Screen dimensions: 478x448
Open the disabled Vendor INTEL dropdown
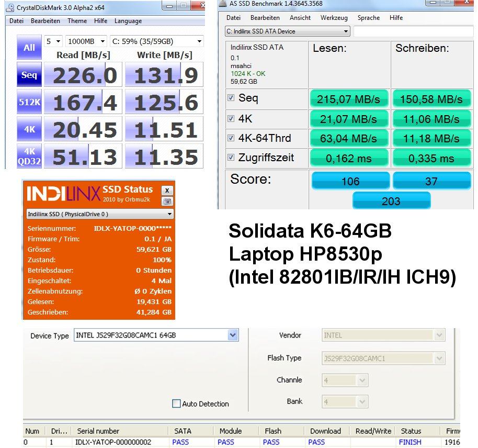pos(383,335)
